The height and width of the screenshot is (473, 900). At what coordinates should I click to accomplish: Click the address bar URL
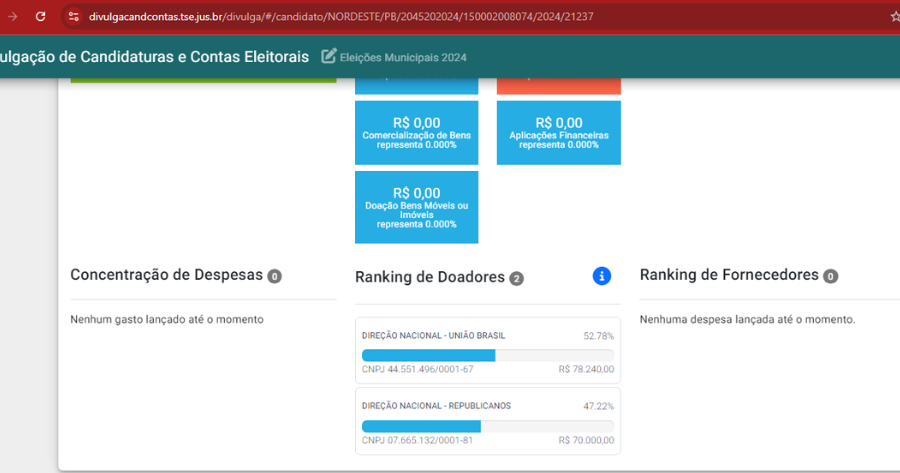tap(340, 16)
